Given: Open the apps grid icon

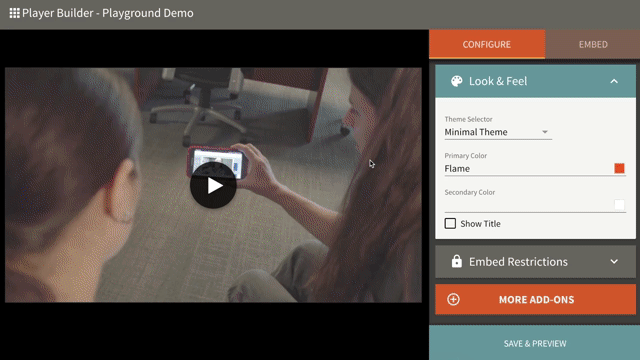Looking at the screenshot, I should (14, 13).
